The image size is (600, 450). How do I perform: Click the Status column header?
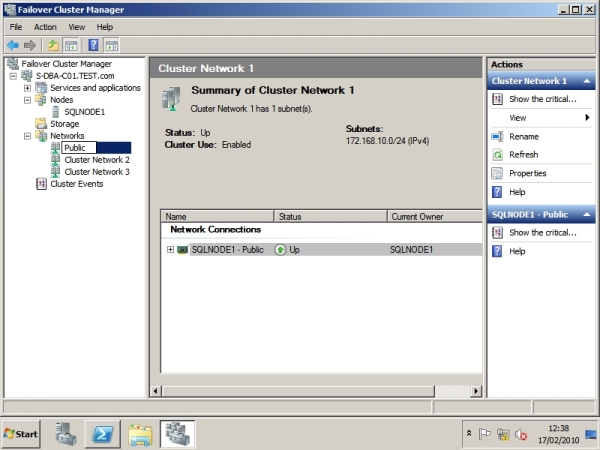tap(331, 217)
